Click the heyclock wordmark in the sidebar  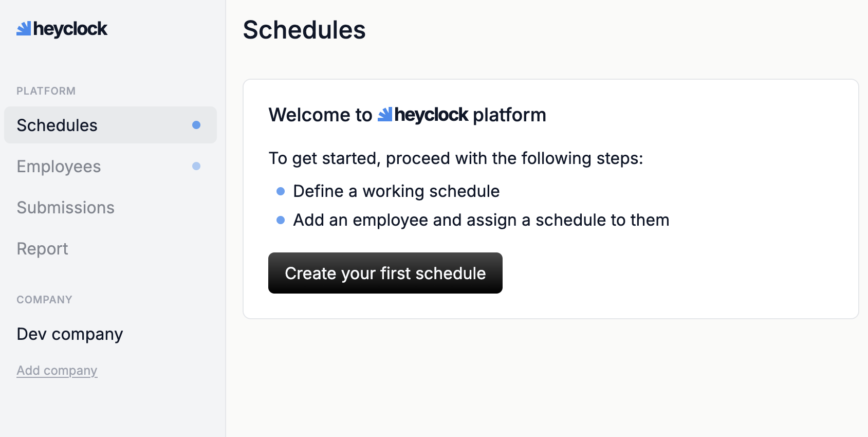point(70,29)
